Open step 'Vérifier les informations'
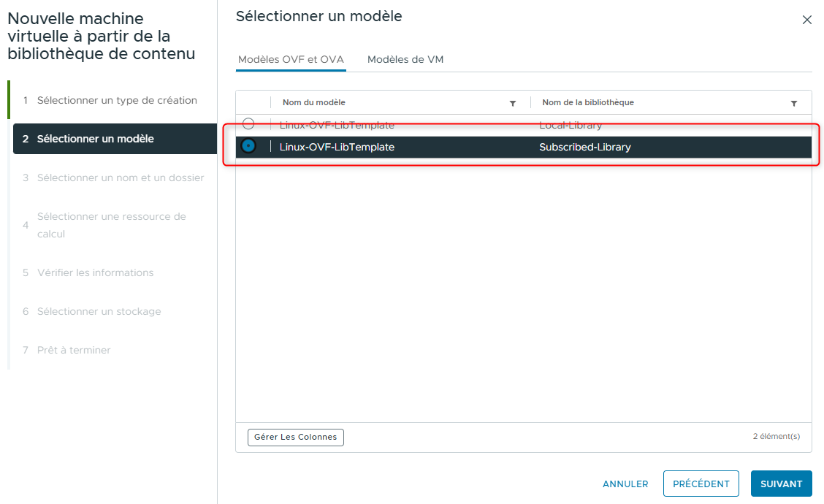The width and height of the screenshot is (824, 504). [x=96, y=272]
